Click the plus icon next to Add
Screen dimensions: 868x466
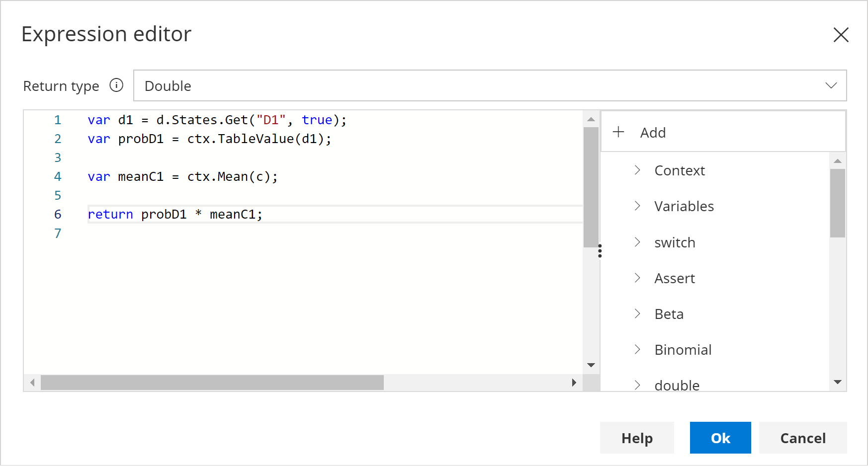(x=618, y=132)
